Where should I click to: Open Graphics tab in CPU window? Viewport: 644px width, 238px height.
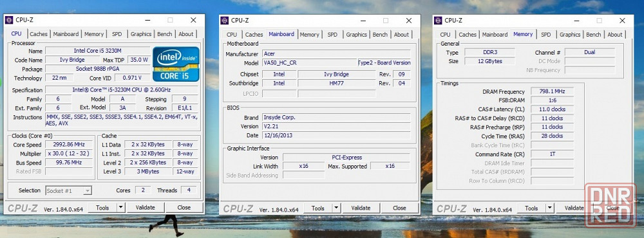click(141, 34)
